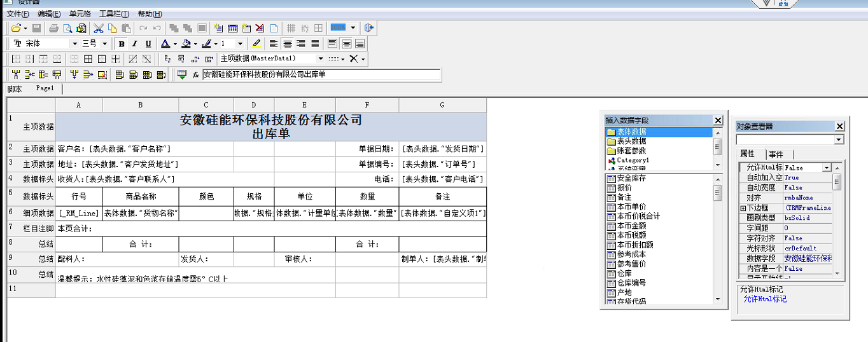This screenshot has width=868, height=342.
Task: Click the formula fx icon
Action: pos(195,75)
